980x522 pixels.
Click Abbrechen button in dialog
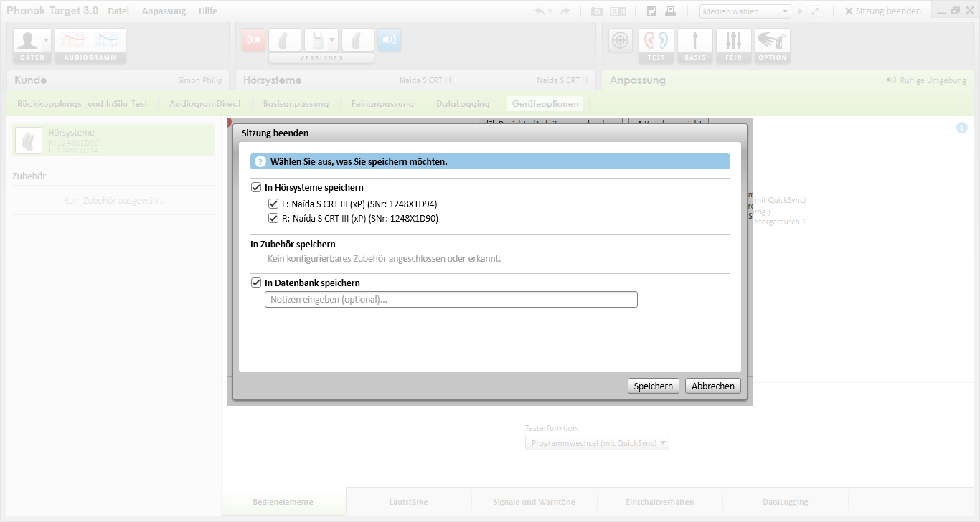click(713, 386)
